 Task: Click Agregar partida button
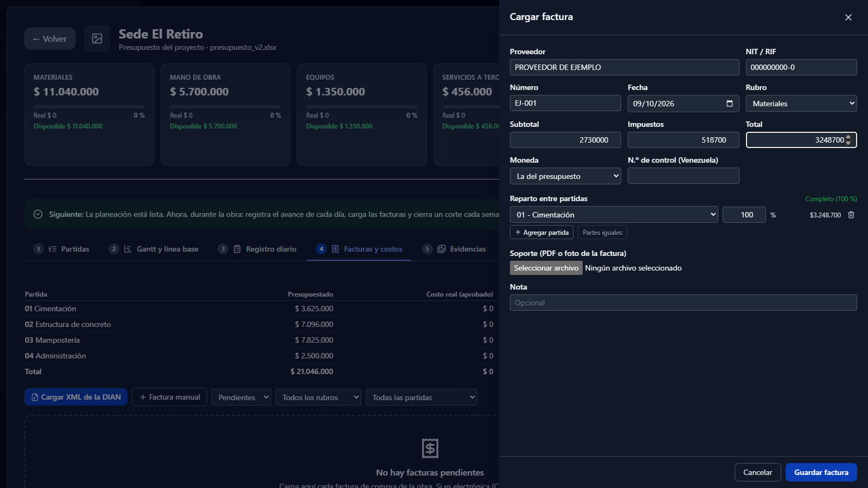(x=542, y=232)
